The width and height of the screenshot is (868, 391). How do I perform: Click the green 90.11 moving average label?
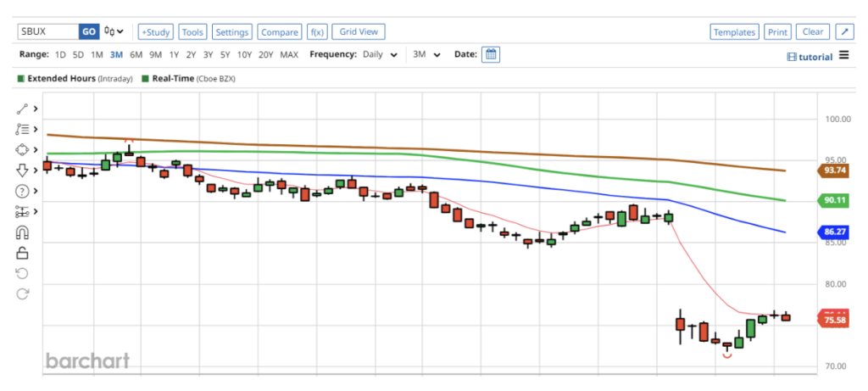coord(833,200)
